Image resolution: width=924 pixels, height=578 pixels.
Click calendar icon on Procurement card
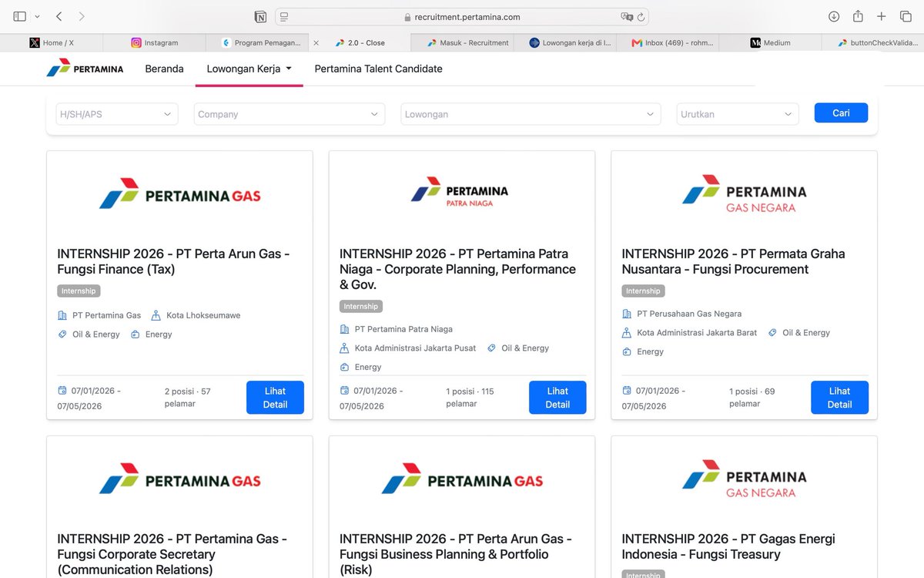click(x=627, y=390)
